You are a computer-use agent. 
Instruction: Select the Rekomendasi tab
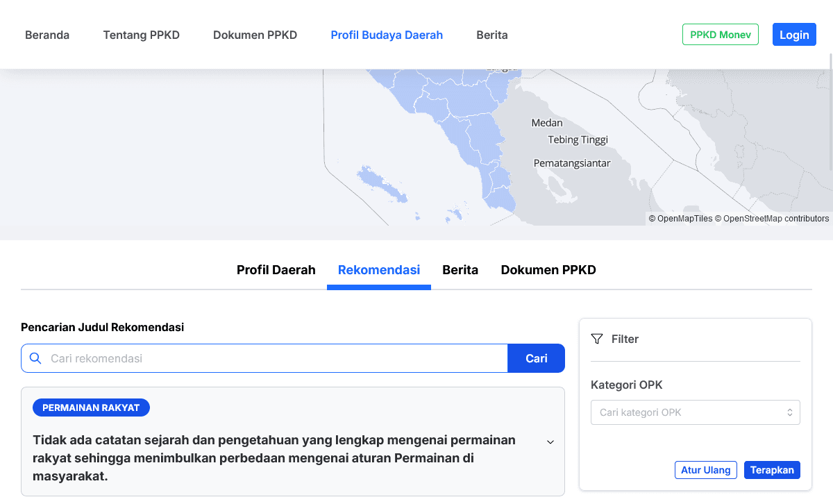pos(378,269)
